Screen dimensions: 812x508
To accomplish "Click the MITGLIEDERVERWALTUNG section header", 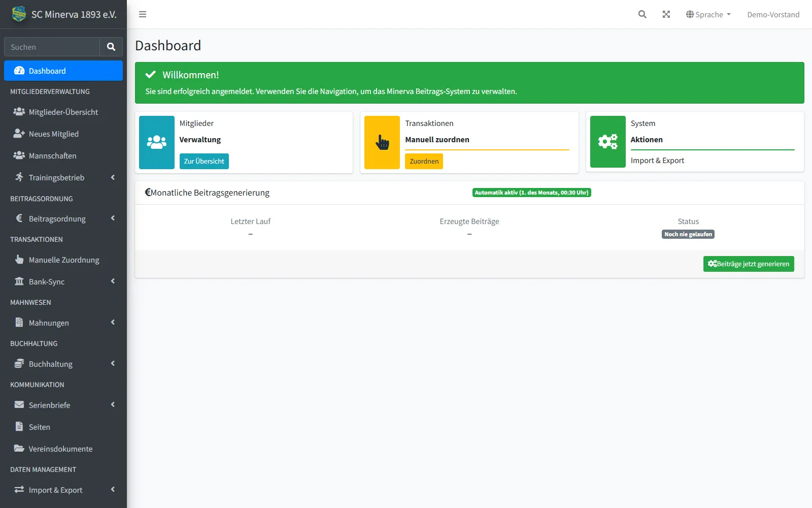I will tap(50, 91).
